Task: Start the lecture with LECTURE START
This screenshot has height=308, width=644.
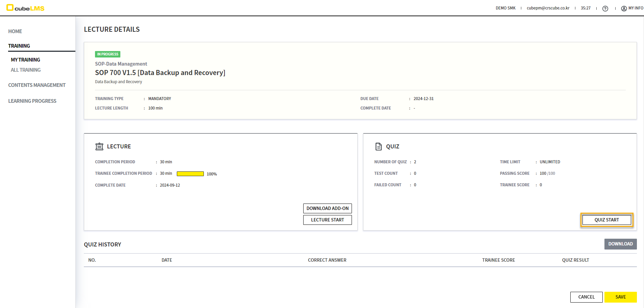Action: coord(327,220)
